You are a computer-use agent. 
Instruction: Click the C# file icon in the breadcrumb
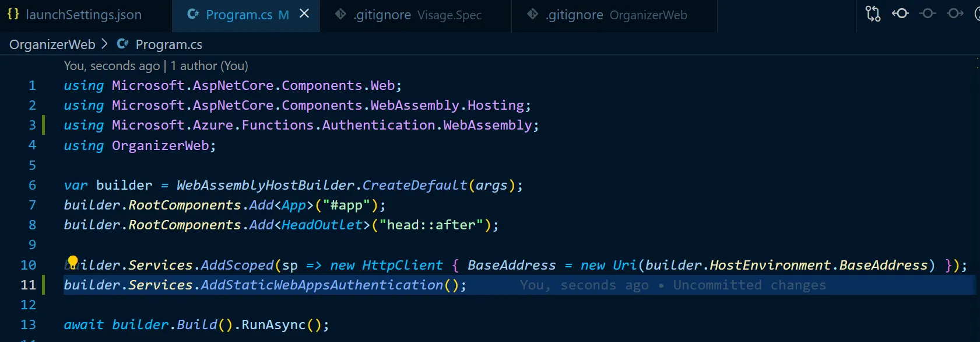pyautogui.click(x=122, y=44)
